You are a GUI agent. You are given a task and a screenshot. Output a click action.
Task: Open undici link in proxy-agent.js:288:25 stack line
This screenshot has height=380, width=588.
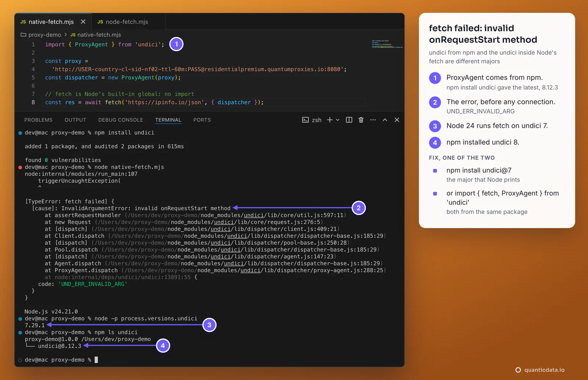click(x=250, y=270)
